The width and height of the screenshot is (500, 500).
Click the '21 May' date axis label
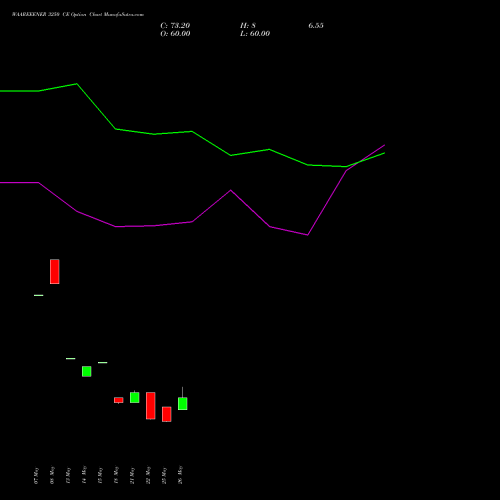tap(132, 475)
